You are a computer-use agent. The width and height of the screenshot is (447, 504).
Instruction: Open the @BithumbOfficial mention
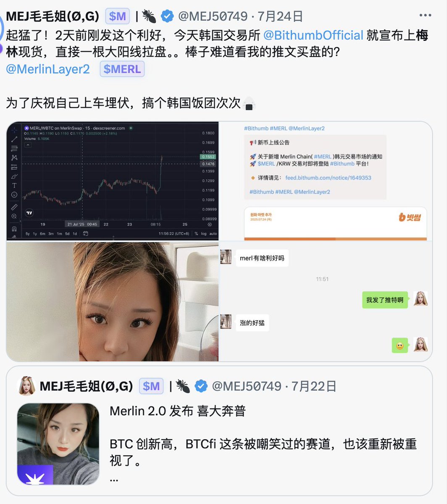(313, 35)
